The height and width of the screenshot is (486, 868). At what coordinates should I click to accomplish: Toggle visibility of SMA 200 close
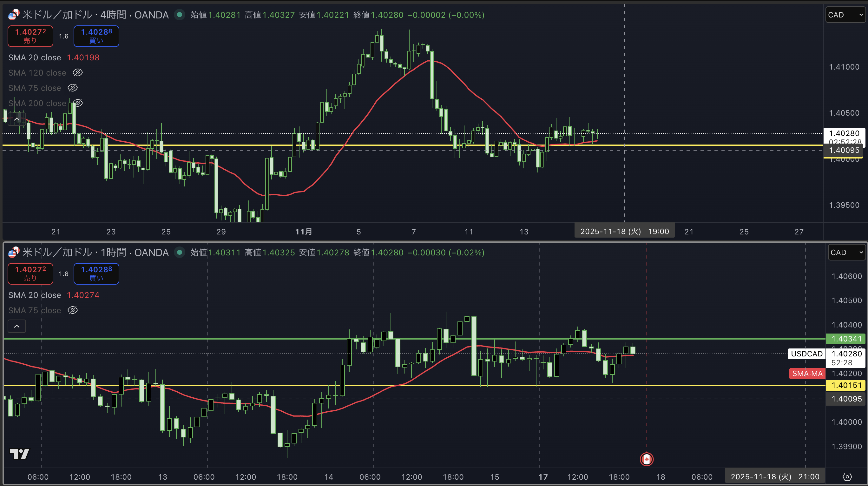pyautogui.click(x=78, y=103)
